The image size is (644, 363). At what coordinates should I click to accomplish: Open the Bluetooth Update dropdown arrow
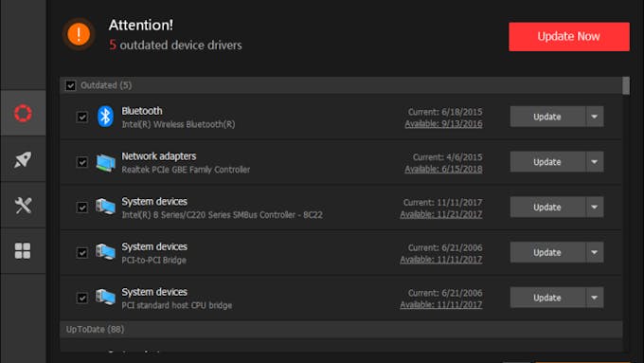[595, 117]
